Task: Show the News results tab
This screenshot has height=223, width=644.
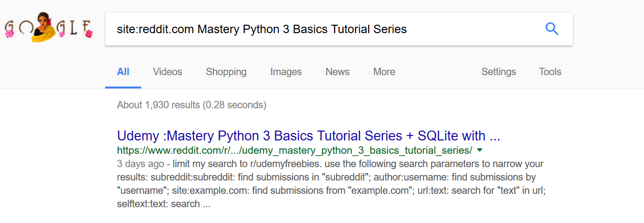Action: pyautogui.click(x=338, y=72)
